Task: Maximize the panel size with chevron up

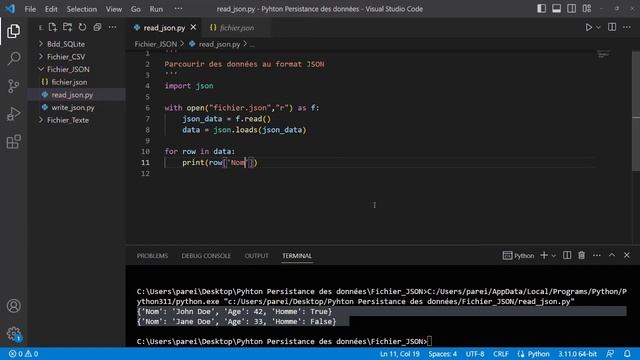Action: coord(612,255)
